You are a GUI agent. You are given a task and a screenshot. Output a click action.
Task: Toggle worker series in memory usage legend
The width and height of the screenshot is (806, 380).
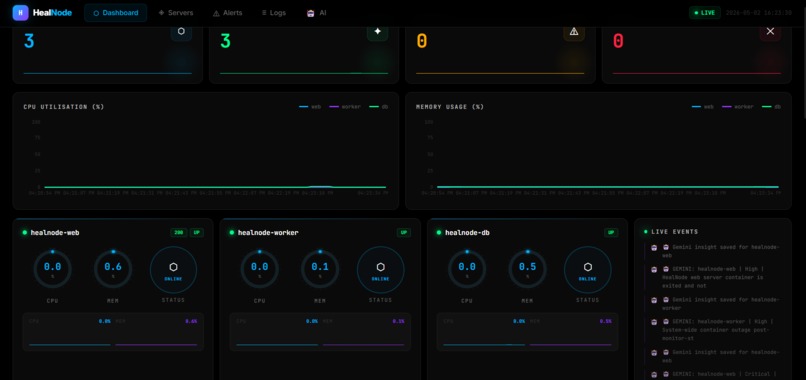click(x=738, y=107)
